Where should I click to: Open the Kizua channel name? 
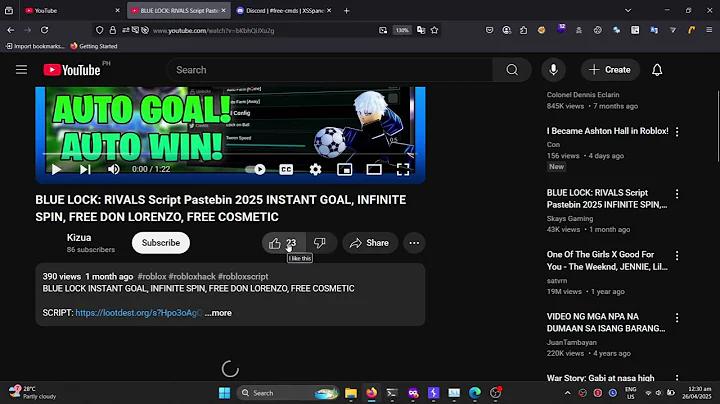[79, 237]
